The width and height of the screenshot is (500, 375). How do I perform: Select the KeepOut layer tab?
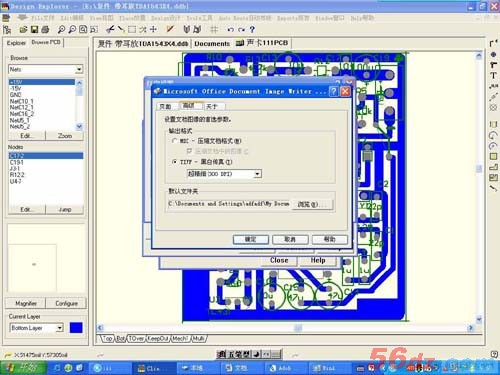(158, 339)
